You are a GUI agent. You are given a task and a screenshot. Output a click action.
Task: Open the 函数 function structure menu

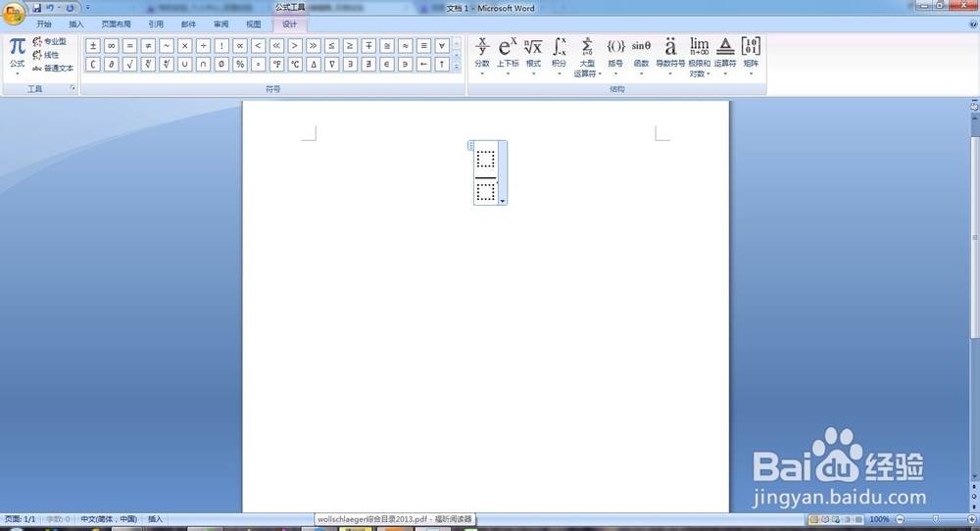click(x=641, y=56)
